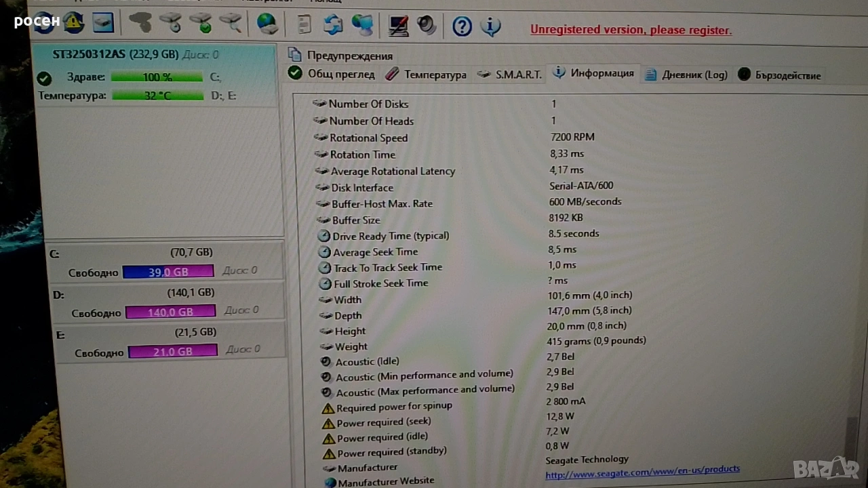Click the disk with clock toolbar icon
868x488 pixels.
171,24
